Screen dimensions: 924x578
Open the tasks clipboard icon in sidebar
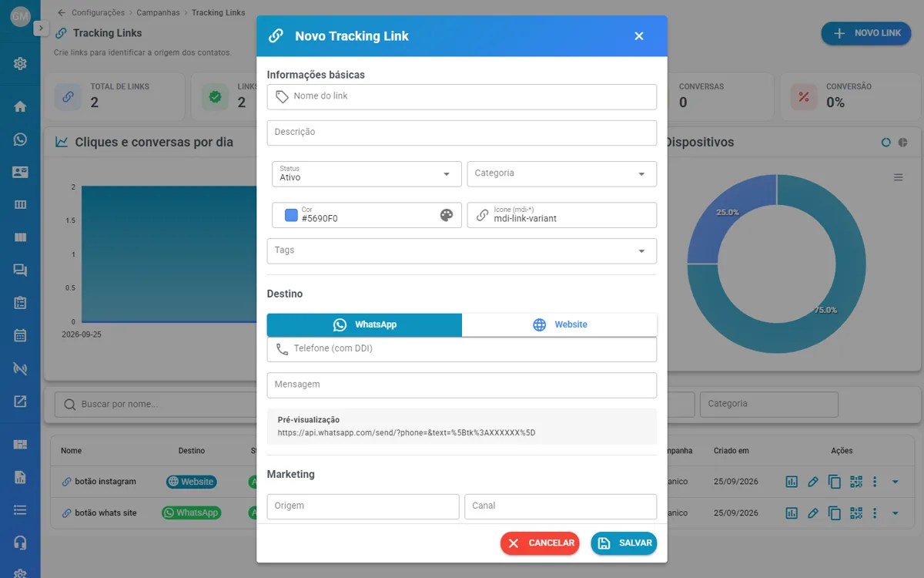coord(20,303)
